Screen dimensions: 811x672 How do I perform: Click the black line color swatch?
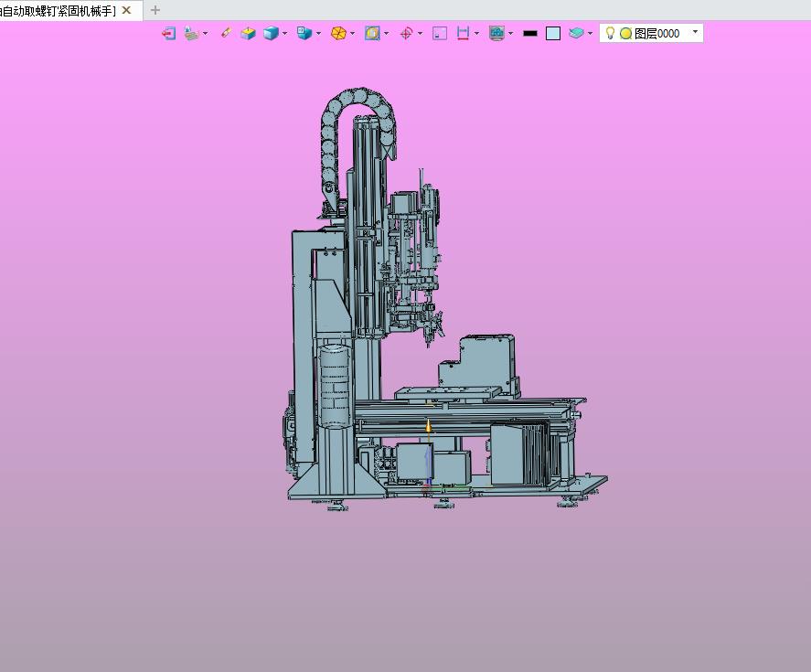[530, 34]
